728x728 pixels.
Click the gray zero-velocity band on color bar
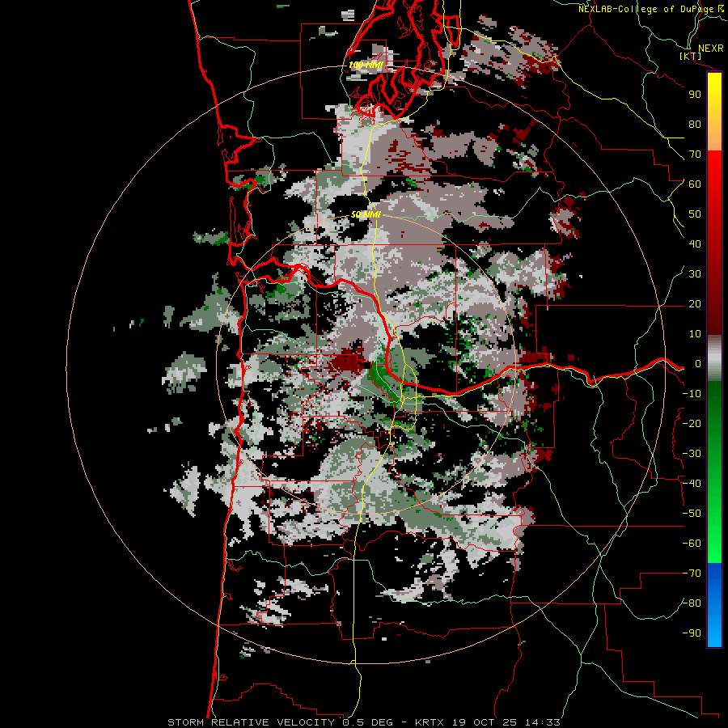tap(714, 358)
